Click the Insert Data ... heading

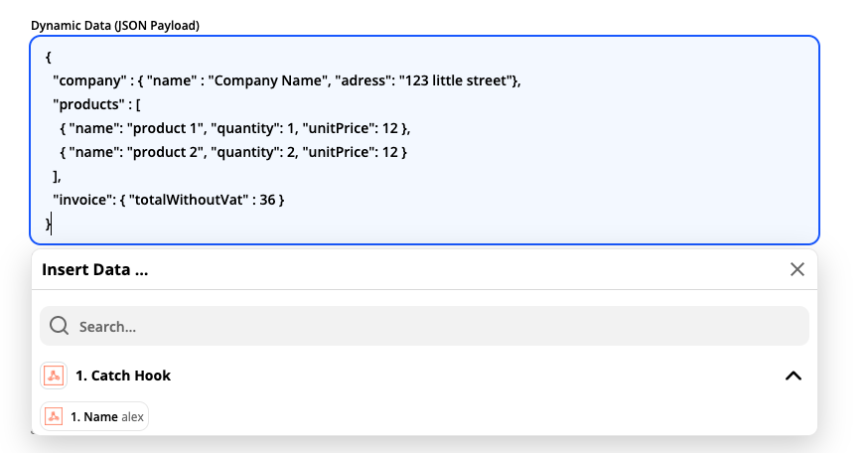point(95,269)
